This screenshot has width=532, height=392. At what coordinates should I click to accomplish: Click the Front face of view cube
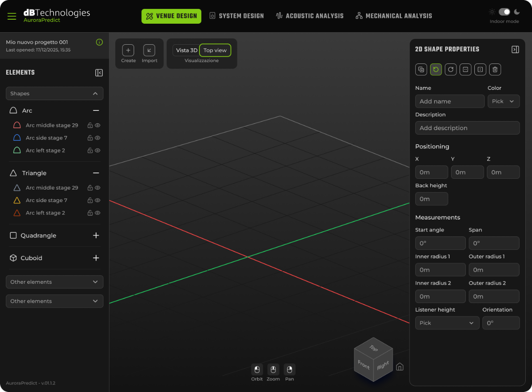[x=363, y=365]
